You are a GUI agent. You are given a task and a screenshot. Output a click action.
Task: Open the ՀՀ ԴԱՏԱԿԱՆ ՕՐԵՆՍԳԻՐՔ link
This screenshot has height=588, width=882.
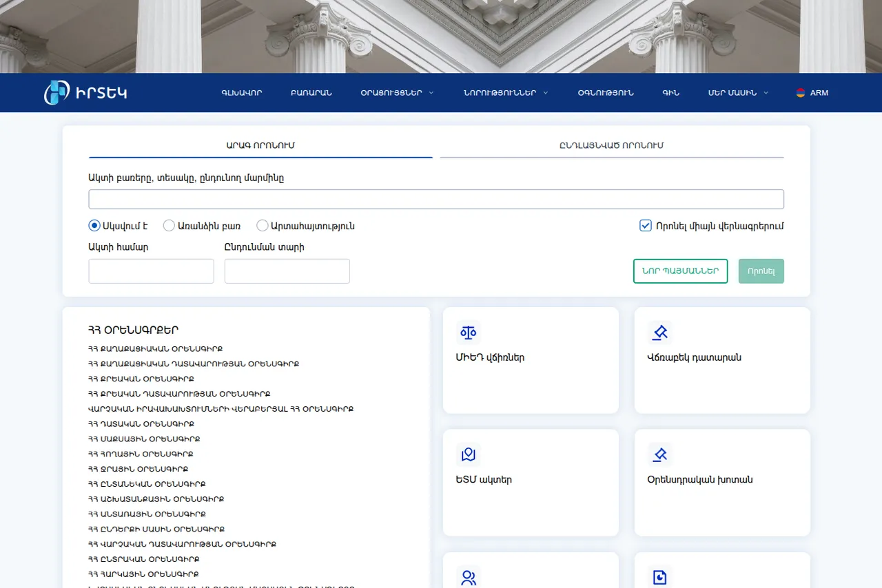tap(141, 424)
